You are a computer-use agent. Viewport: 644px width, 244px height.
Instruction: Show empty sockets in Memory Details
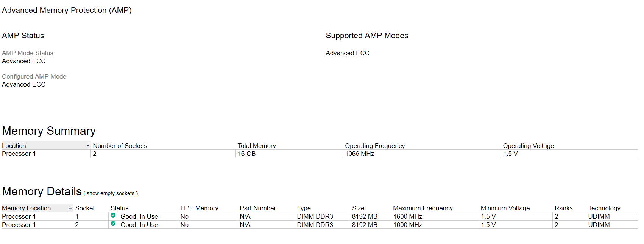click(x=110, y=193)
